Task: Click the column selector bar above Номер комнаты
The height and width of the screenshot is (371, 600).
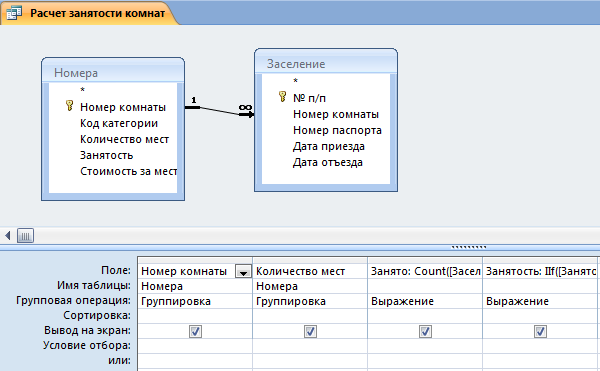Action: point(195,260)
